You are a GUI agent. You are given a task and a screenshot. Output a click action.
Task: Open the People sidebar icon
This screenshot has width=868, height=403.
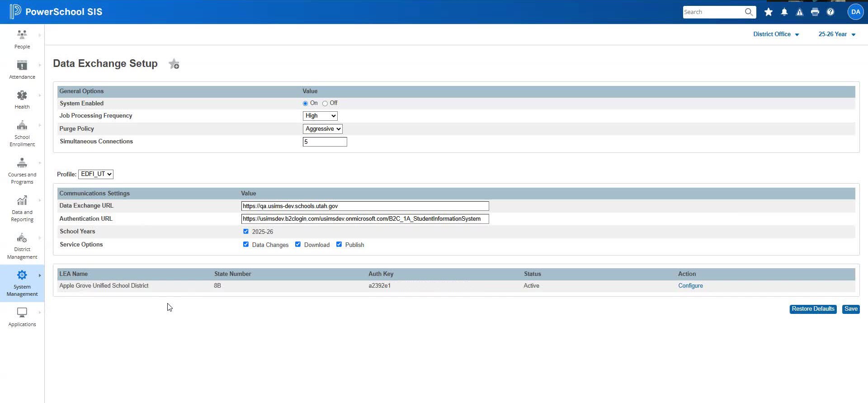click(x=22, y=34)
